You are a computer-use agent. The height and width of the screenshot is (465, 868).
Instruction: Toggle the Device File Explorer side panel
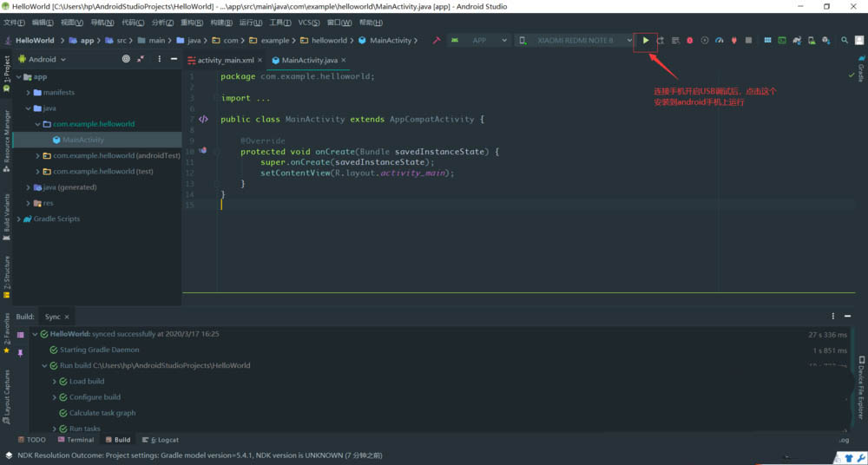(x=861, y=387)
